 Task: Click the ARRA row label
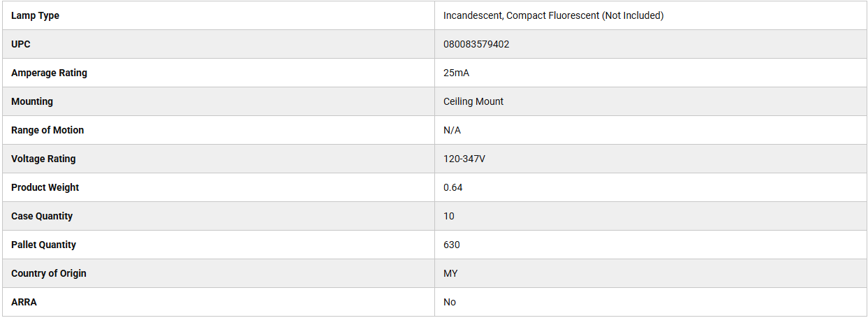pos(24,302)
